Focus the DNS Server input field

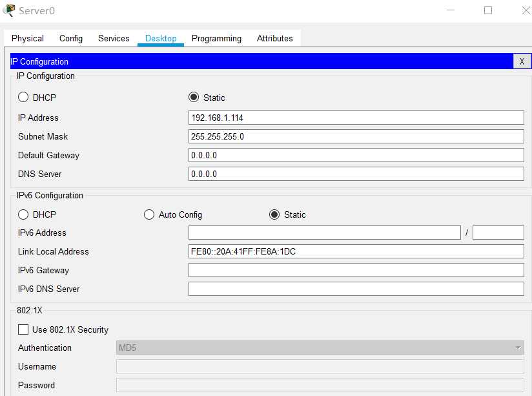point(356,174)
